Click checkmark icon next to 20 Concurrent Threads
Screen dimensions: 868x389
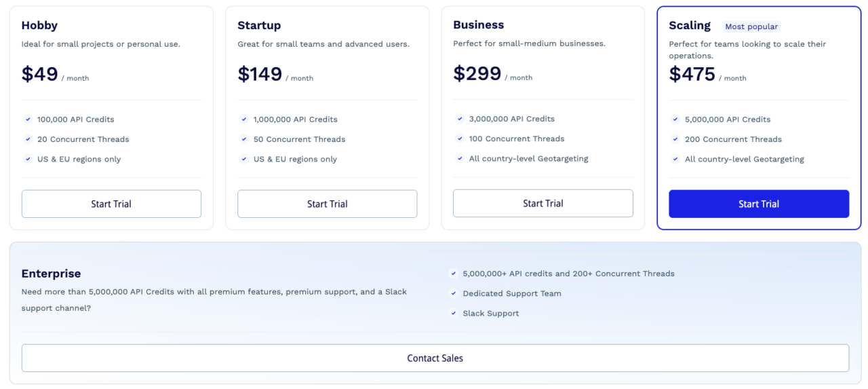pyautogui.click(x=28, y=139)
